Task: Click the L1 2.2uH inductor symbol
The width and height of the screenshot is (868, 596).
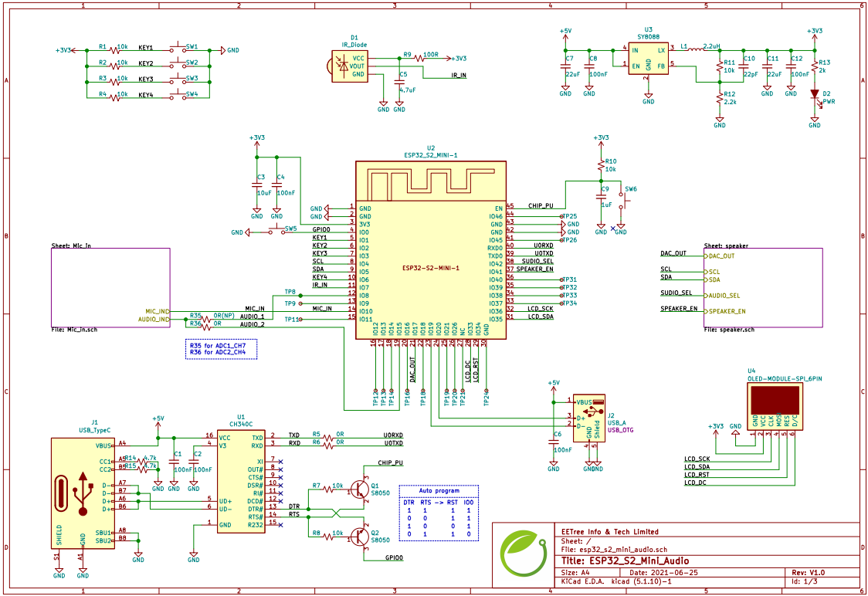Action: pyautogui.click(x=694, y=49)
